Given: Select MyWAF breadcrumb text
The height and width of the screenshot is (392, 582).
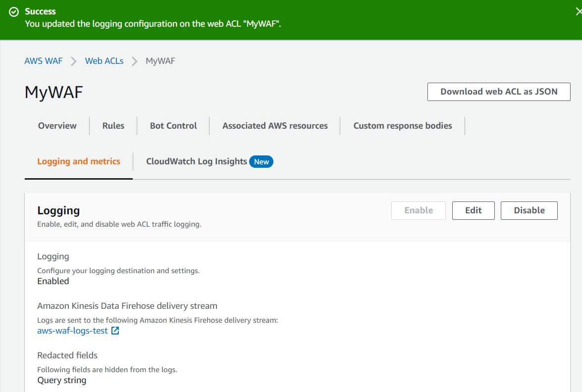Looking at the screenshot, I should pyautogui.click(x=160, y=61).
